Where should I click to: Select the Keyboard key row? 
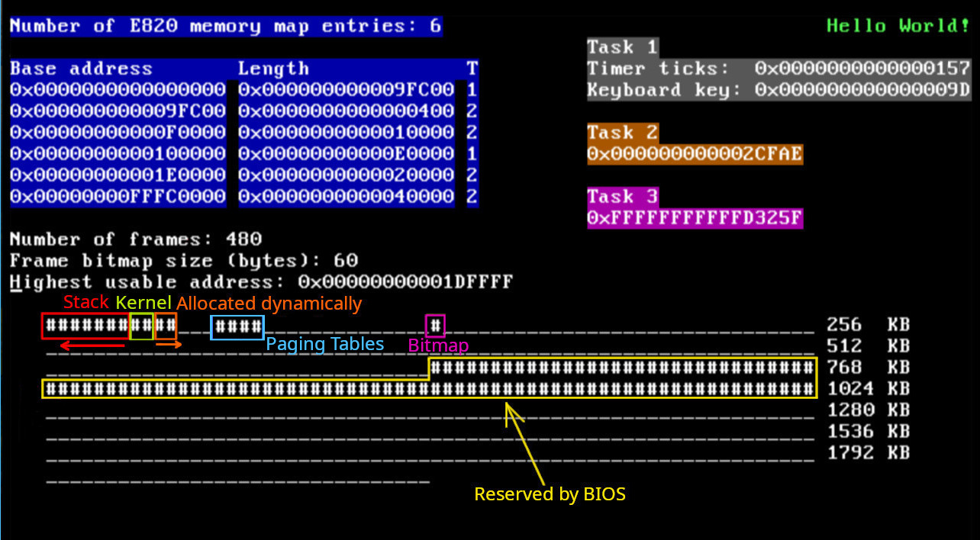(672, 89)
